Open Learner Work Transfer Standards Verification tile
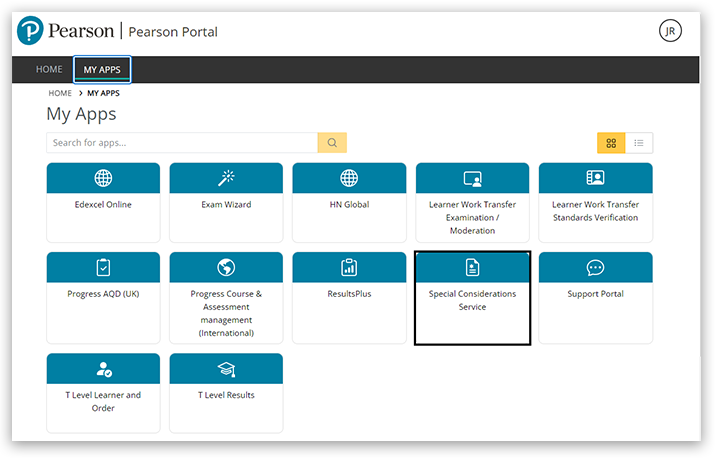Image resolution: width=719 pixels, height=459 pixels. pyautogui.click(x=595, y=210)
